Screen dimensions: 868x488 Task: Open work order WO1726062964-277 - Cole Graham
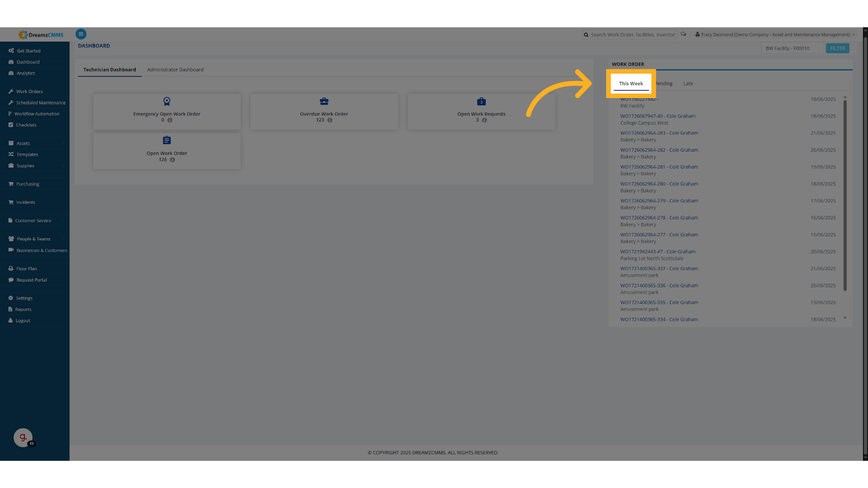[659, 235]
